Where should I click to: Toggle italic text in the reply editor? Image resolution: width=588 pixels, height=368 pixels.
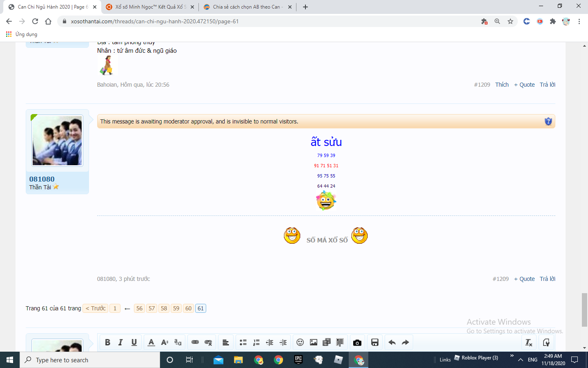pyautogui.click(x=120, y=342)
